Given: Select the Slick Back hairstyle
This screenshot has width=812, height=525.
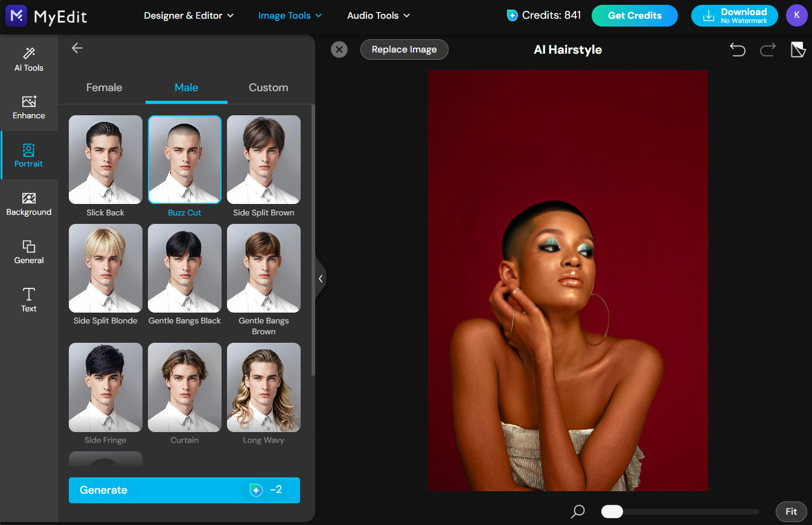Looking at the screenshot, I should click(x=105, y=159).
